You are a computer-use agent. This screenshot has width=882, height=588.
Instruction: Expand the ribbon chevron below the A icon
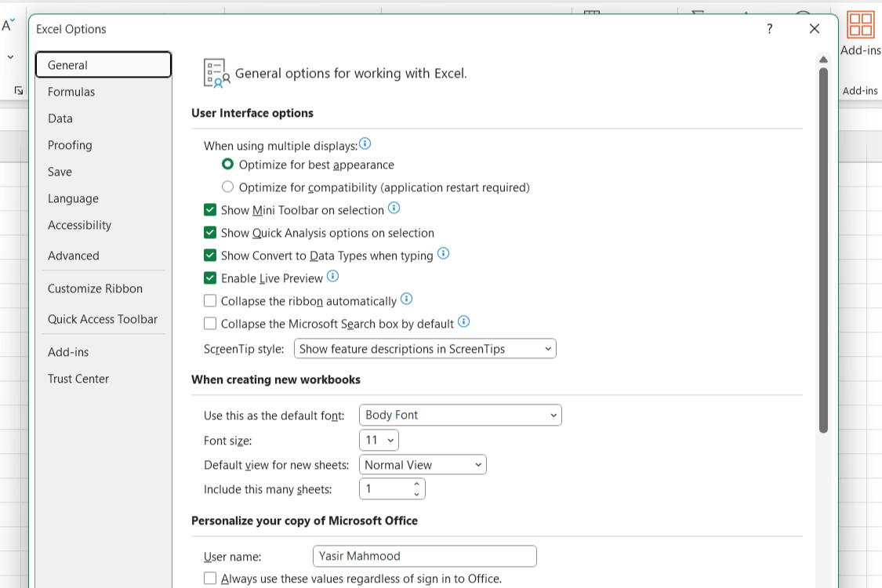(10, 57)
